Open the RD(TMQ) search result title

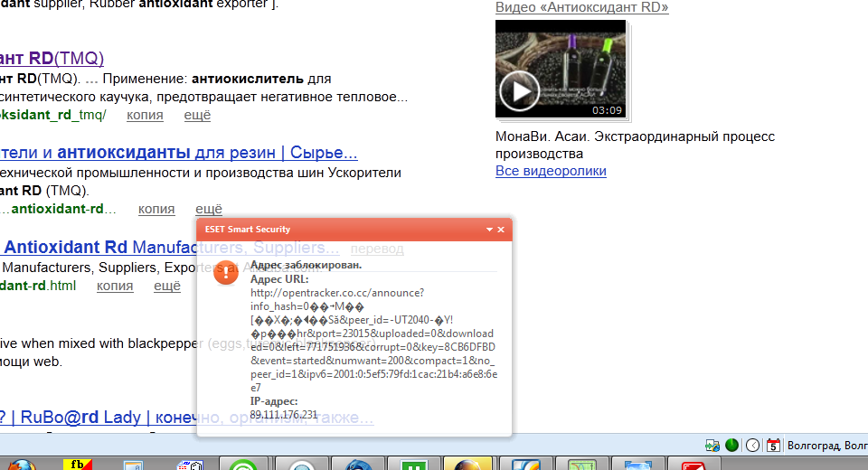[x=52, y=59]
